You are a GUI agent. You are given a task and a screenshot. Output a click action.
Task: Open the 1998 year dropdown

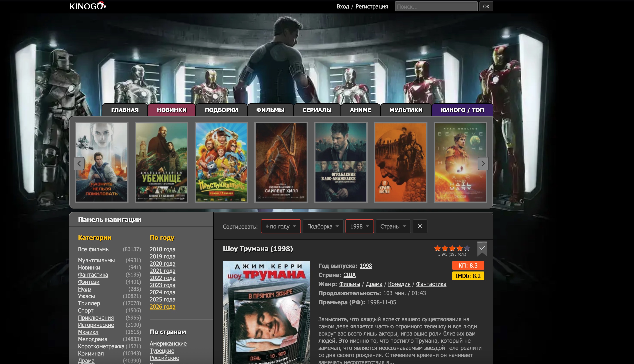(x=359, y=227)
